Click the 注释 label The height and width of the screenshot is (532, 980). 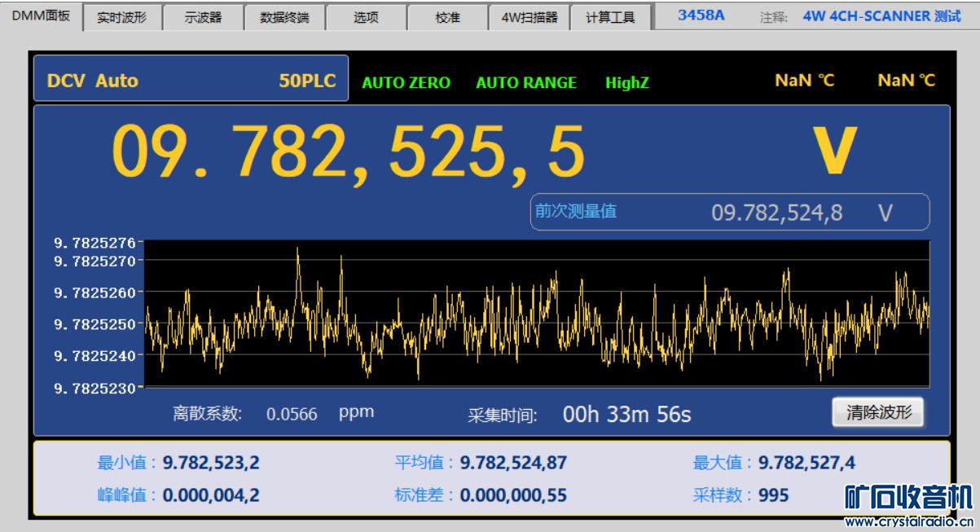coord(775,16)
